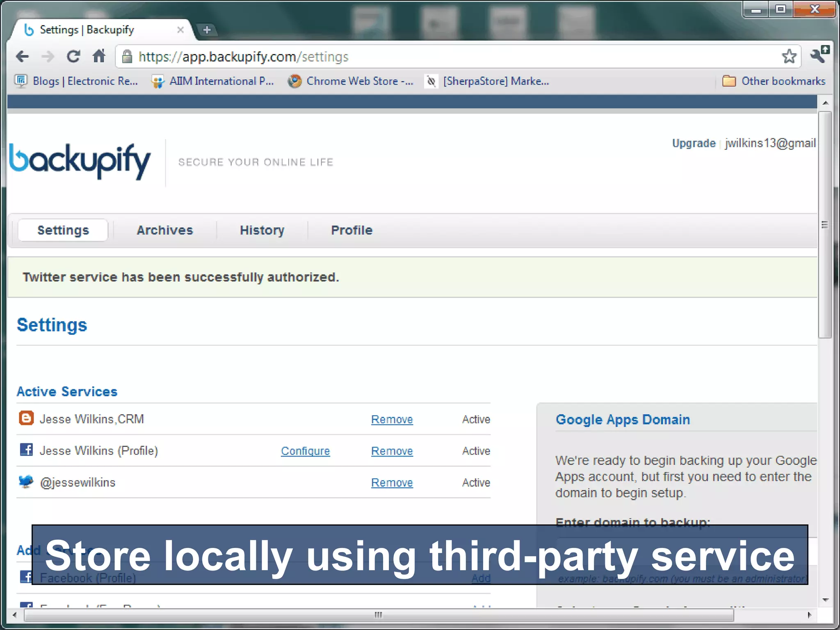Click the Twitter bird icon for @jessewilkins
The height and width of the screenshot is (630, 840).
[26, 481]
